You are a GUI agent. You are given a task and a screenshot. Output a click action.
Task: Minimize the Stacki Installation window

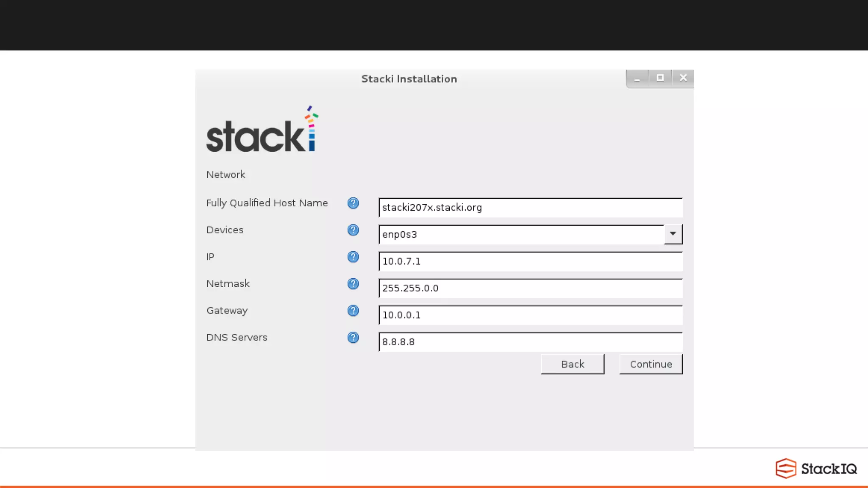click(x=637, y=78)
